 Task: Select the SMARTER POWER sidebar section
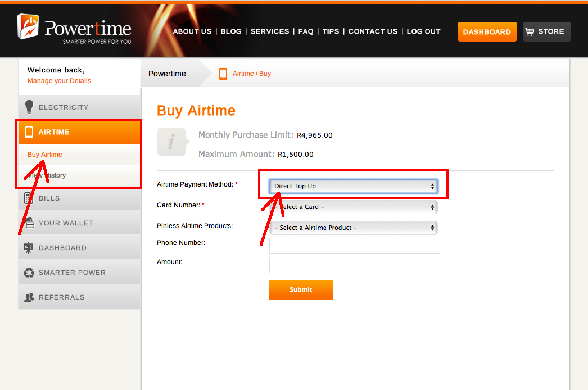tap(79, 273)
